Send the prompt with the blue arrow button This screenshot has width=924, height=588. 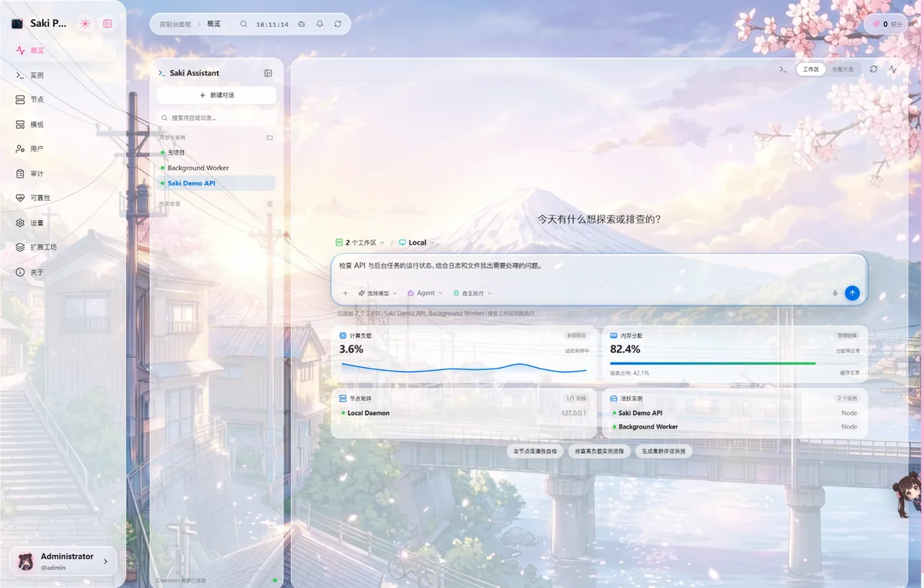[x=852, y=293]
